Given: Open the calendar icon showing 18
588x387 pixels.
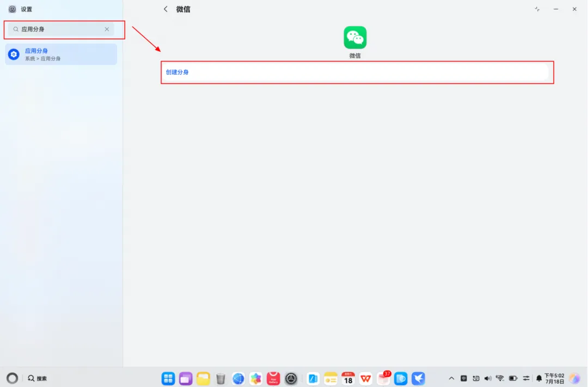Looking at the screenshot, I should [x=348, y=378].
